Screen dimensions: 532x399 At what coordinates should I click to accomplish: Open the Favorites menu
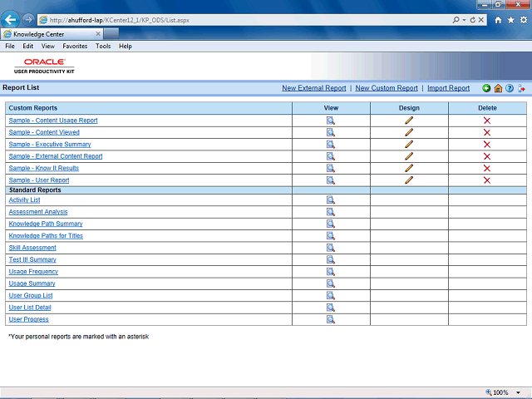(x=75, y=47)
